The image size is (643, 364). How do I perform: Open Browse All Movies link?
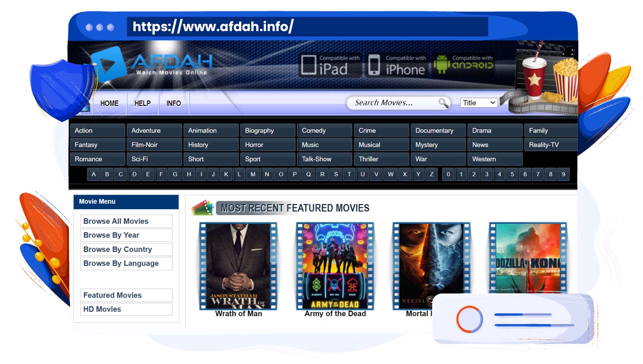click(x=126, y=221)
